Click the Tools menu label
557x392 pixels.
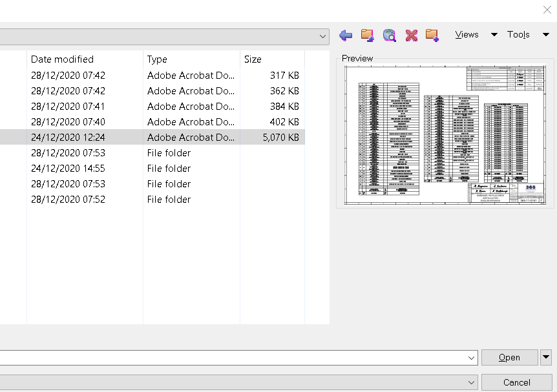[x=518, y=34]
